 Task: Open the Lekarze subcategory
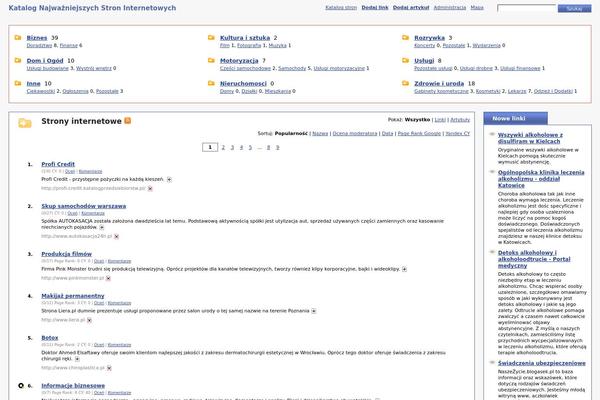517,91
